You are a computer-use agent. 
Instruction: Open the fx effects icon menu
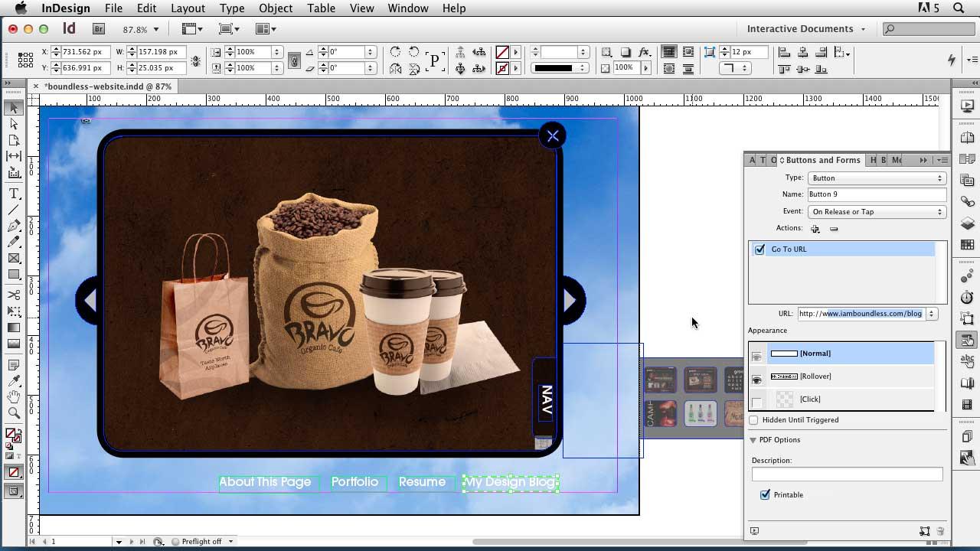[x=645, y=52]
